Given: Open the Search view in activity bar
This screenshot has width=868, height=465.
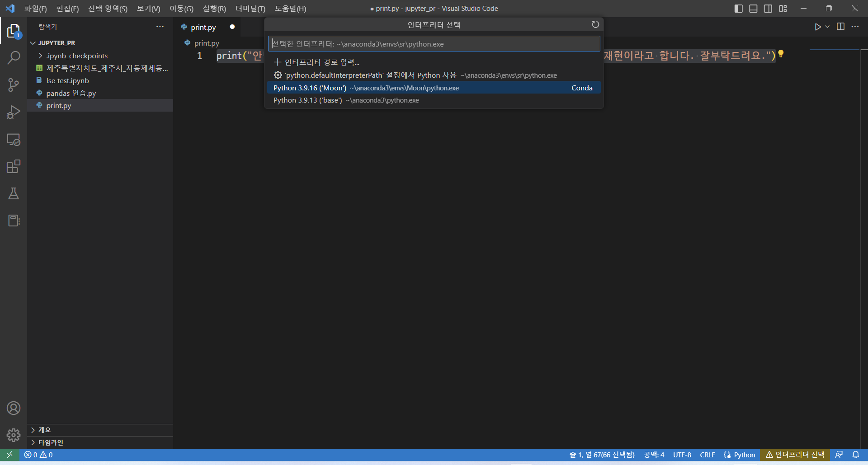Looking at the screenshot, I should (14, 58).
